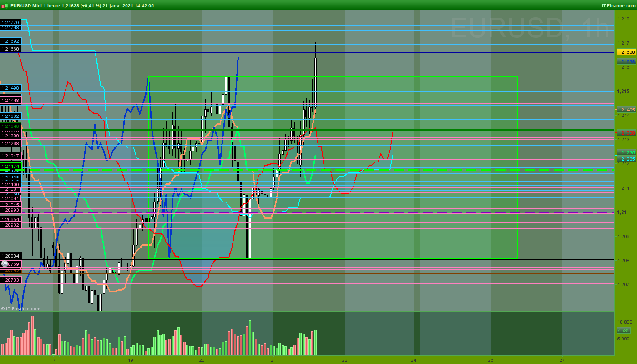Click the 1,208 price axis label
This screenshot has height=364, width=637.
tap(623, 260)
